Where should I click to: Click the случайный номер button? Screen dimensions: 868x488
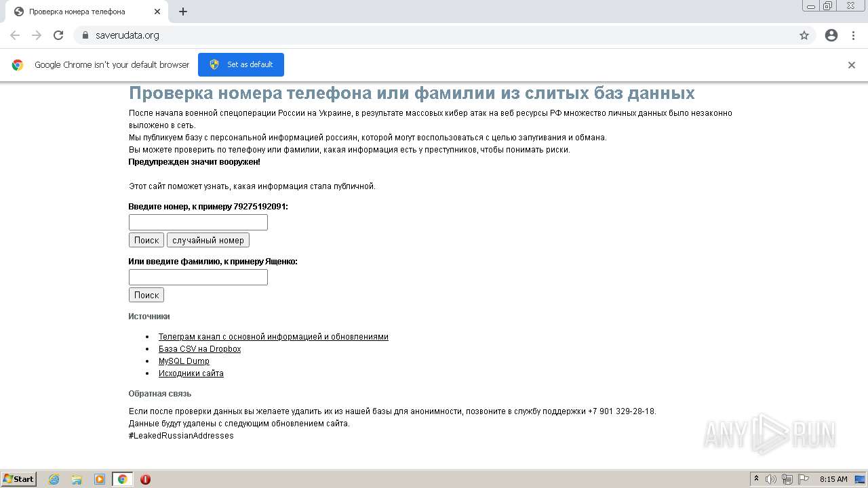[x=208, y=240]
